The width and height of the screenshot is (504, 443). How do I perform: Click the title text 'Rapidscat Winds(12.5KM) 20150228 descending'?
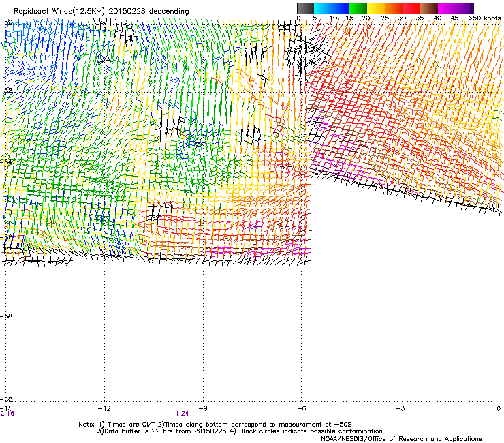101,11
